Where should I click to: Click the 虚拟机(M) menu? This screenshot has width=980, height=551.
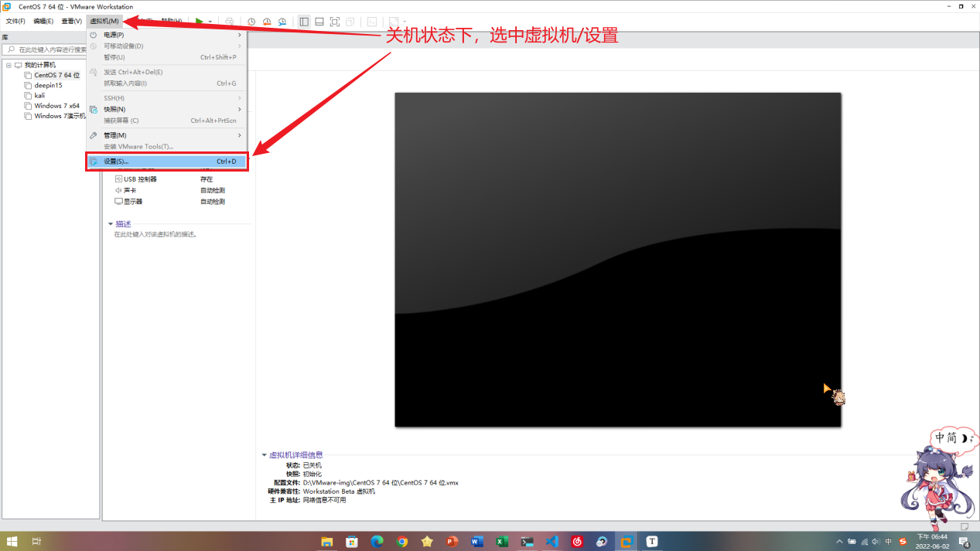tap(104, 21)
